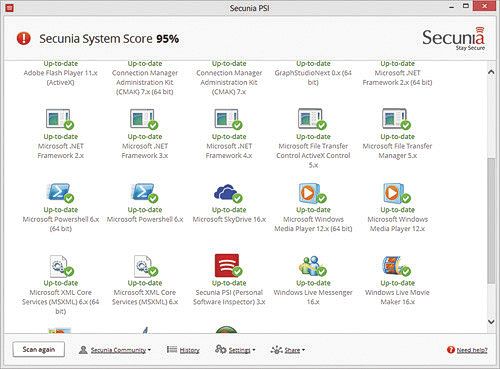Image resolution: width=500 pixels, height=369 pixels.
Task: Select the Microsoft SkyDrive 16.x cloud icon
Action: (228, 193)
